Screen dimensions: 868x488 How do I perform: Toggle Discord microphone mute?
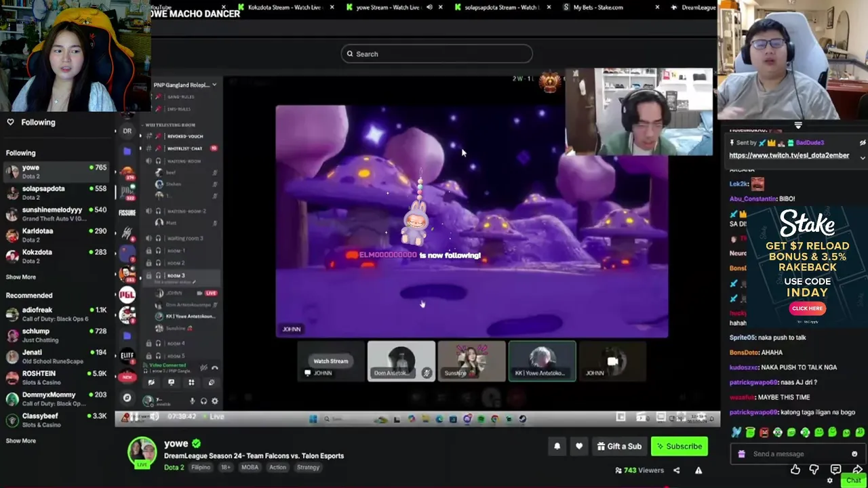coord(192,401)
